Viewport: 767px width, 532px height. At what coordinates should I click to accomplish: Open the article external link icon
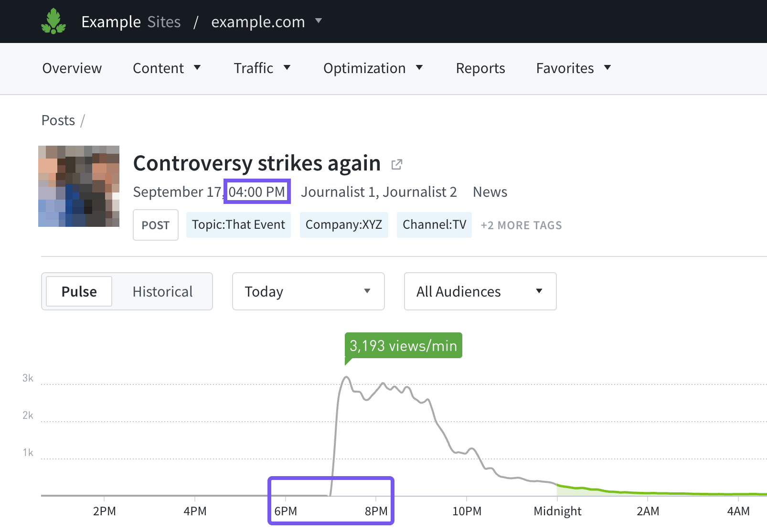pos(397,165)
